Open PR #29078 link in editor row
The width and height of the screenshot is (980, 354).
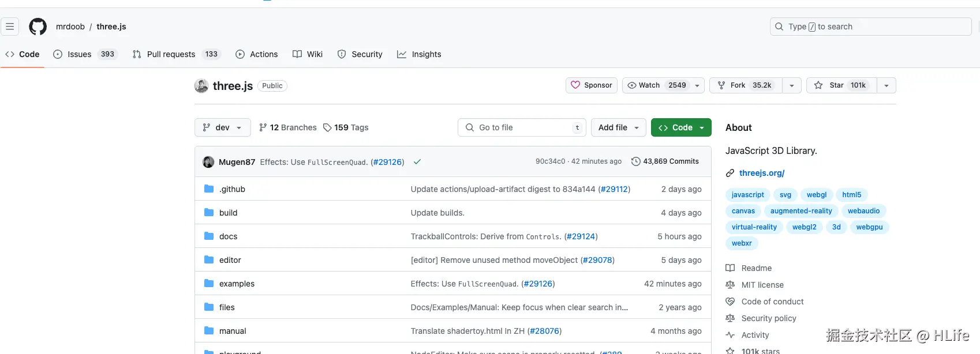597,260
